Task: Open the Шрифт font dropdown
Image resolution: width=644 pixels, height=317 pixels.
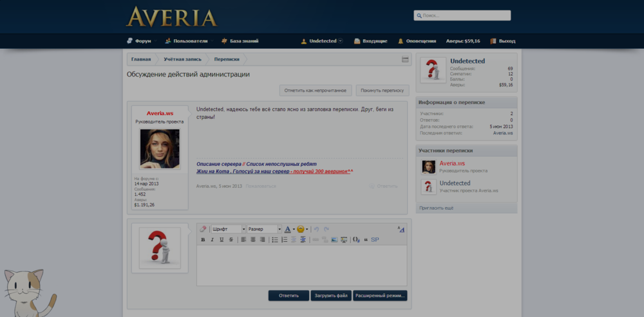Action: 228,229
